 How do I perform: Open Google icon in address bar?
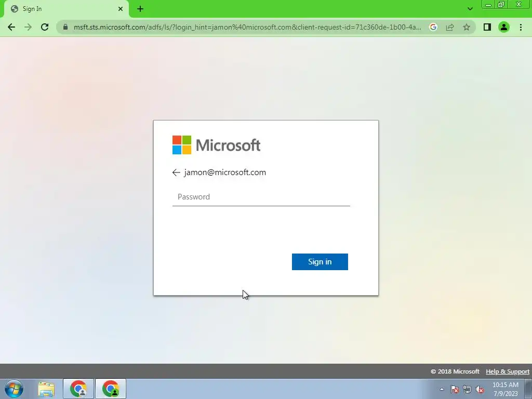coord(433,27)
